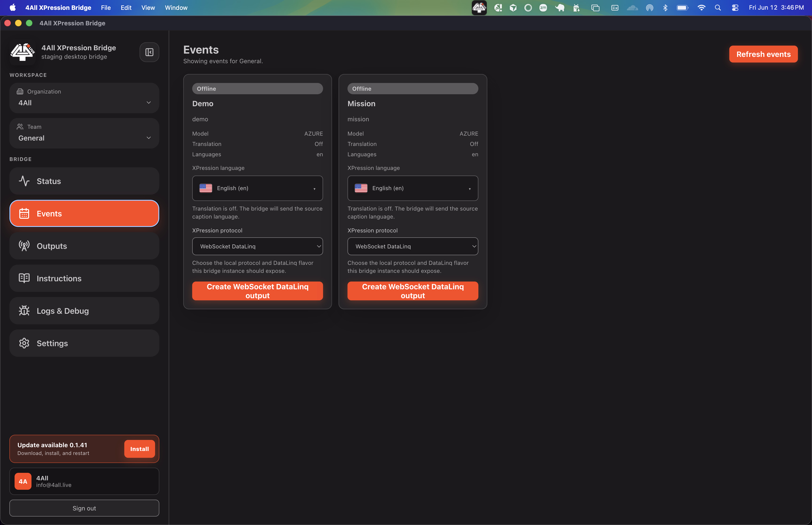Viewport: 812px width, 525px height.
Task: Collapse the sidebar with the panel icon
Action: 149,52
